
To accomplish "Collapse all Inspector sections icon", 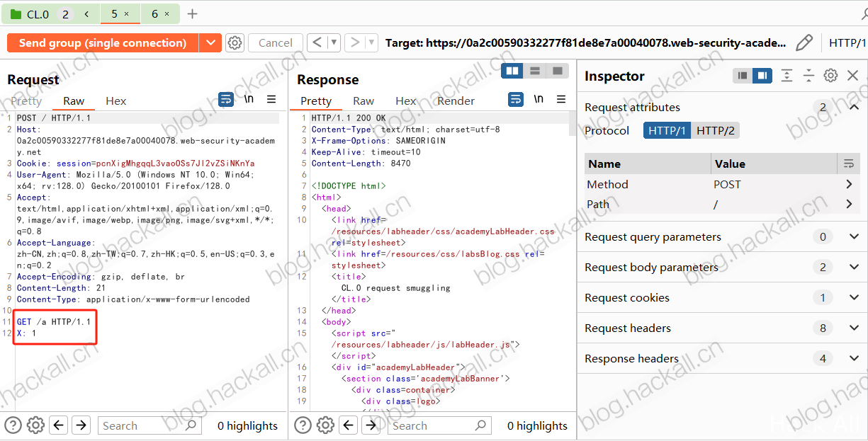I will click(808, 76).
